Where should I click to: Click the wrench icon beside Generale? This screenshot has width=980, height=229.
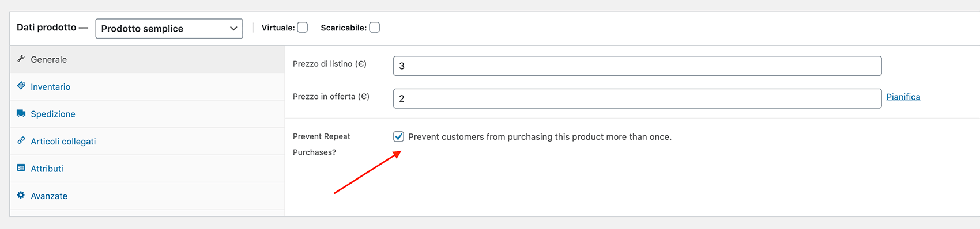pyautogui.click(x=21, y=59)
